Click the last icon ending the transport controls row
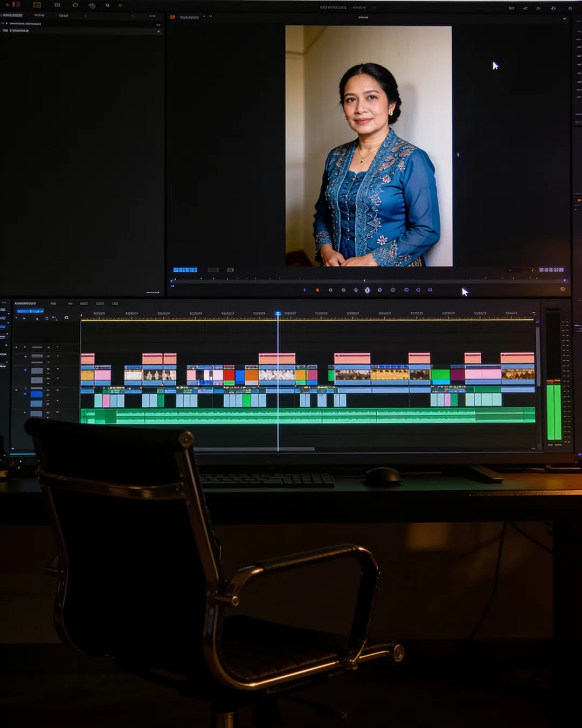The image size is (582, 728). (430, 290)
